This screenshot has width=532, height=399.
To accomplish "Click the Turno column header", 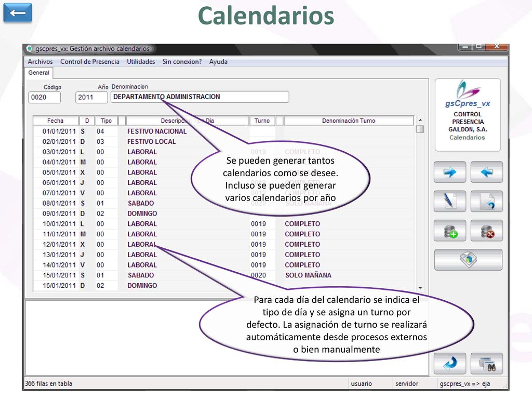I will [x=262, y=121].
